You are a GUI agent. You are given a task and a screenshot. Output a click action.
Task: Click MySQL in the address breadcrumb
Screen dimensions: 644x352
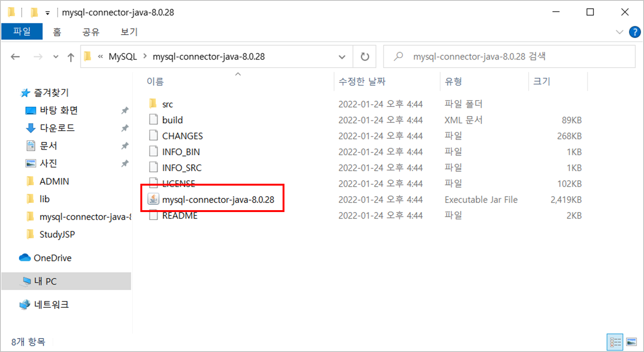(123, 57)
